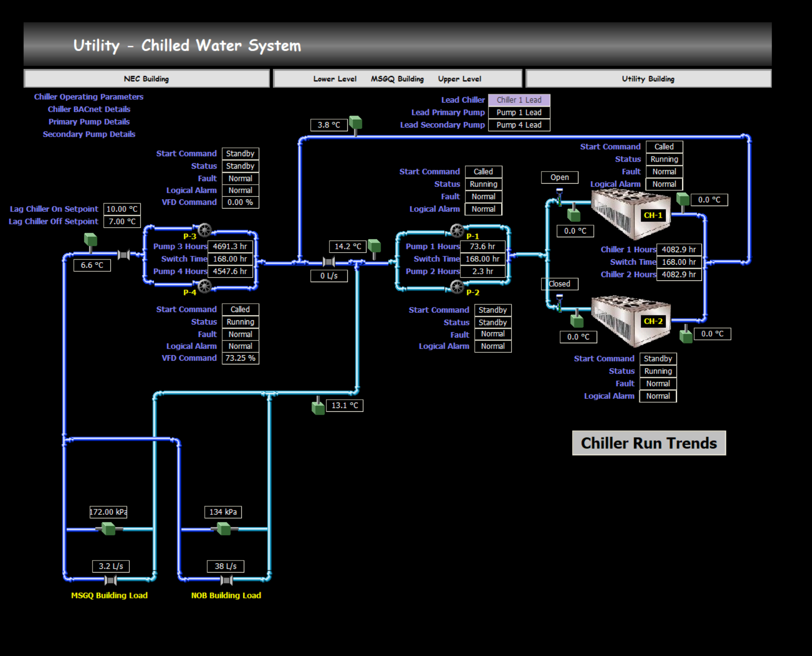Click the CH-1 isolation valve marked Open
The height and width of the screenshot is (656, 812).
(x=559, y=197)
